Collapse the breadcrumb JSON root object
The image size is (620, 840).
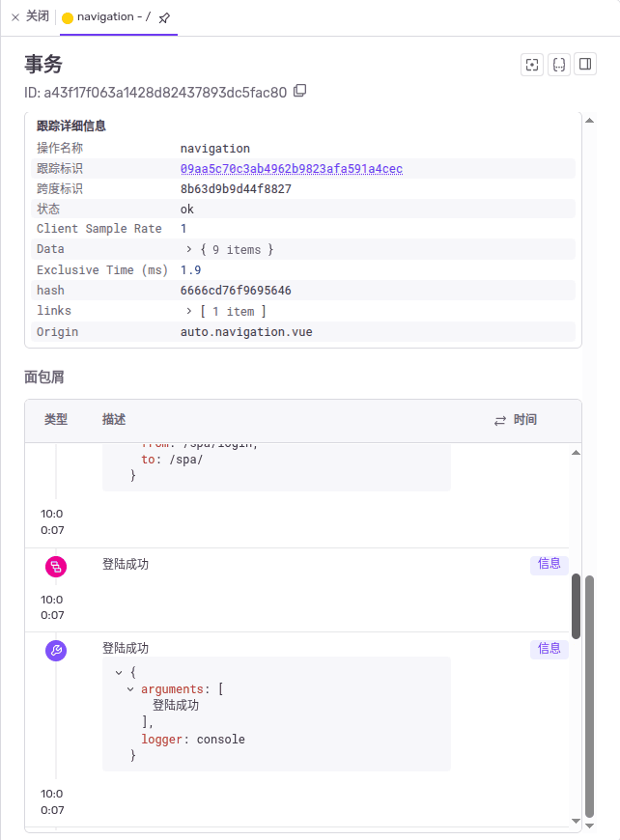coord(119,672)
